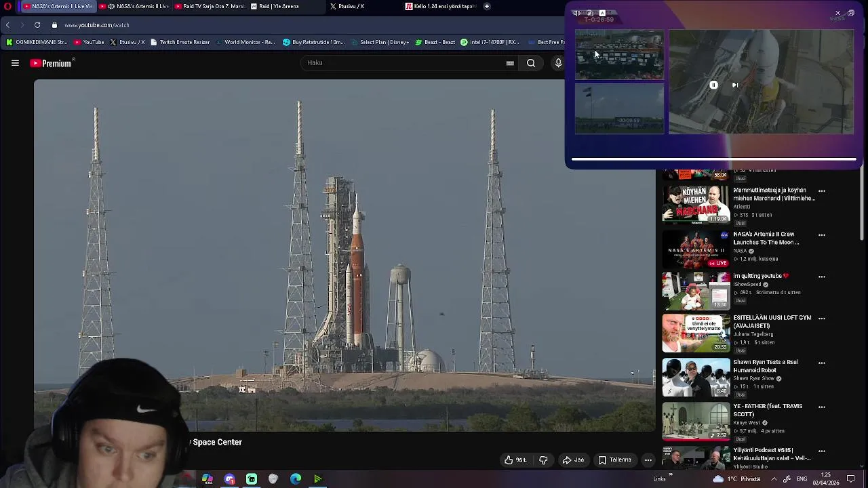Screen dimensions: 868x488
Task: Open weather widget 1°C Pilvistä
Action: pos(736,479)
